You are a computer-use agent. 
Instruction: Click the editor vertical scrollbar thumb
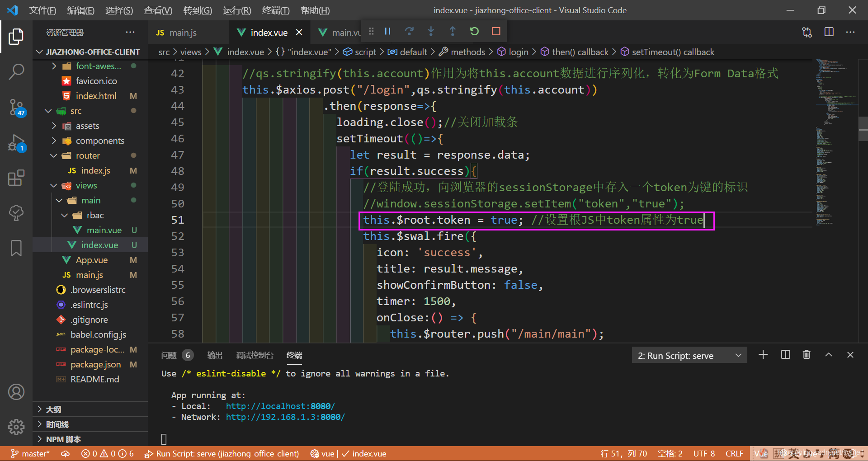863,129
